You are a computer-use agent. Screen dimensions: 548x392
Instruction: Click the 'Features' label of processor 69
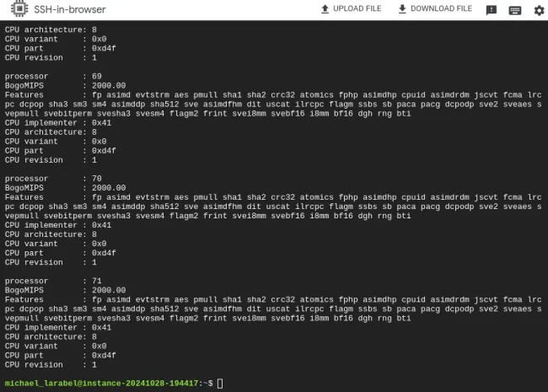[24, 95]
